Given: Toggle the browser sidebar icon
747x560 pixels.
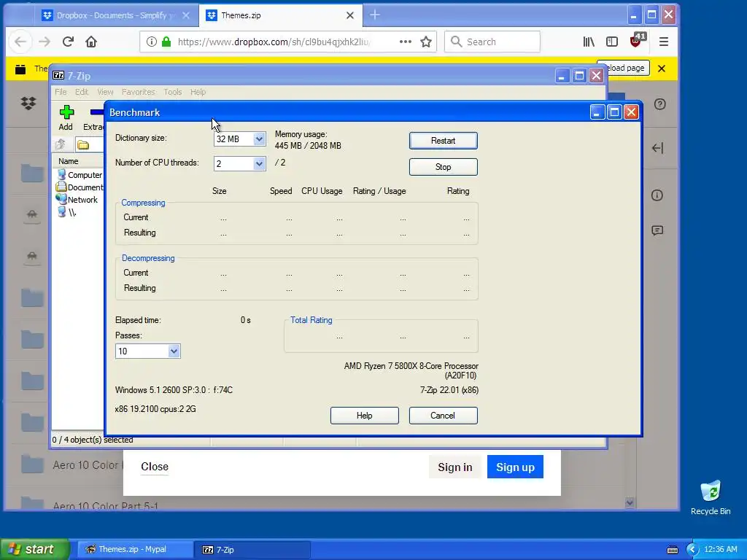Looking at the screenshot, I should coord(612,42).
